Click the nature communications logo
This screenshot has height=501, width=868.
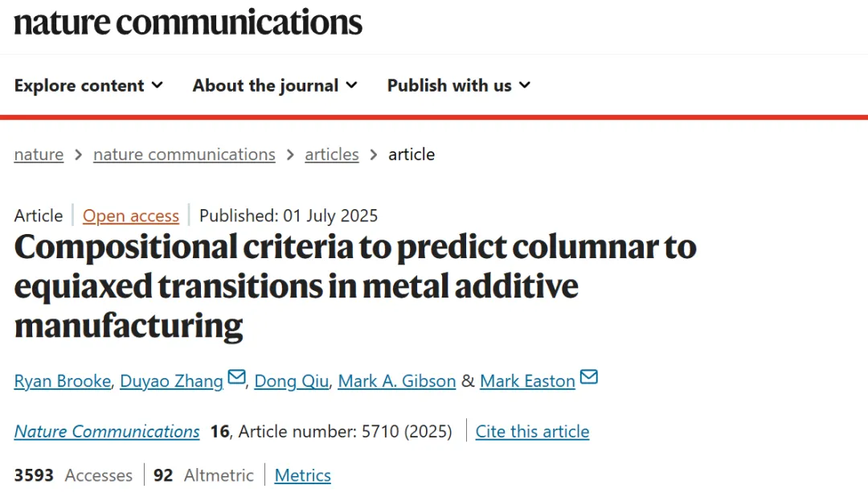click(188, 23)
